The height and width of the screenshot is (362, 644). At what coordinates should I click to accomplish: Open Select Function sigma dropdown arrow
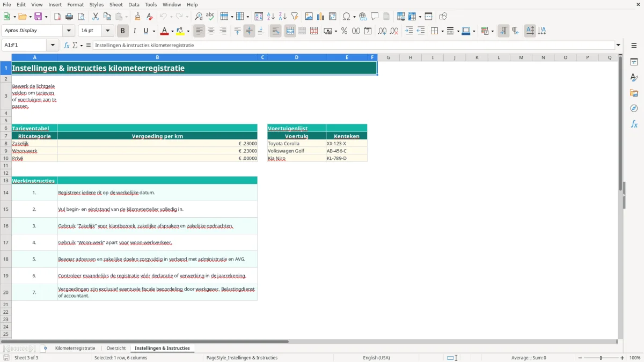(x=82, y=45)
